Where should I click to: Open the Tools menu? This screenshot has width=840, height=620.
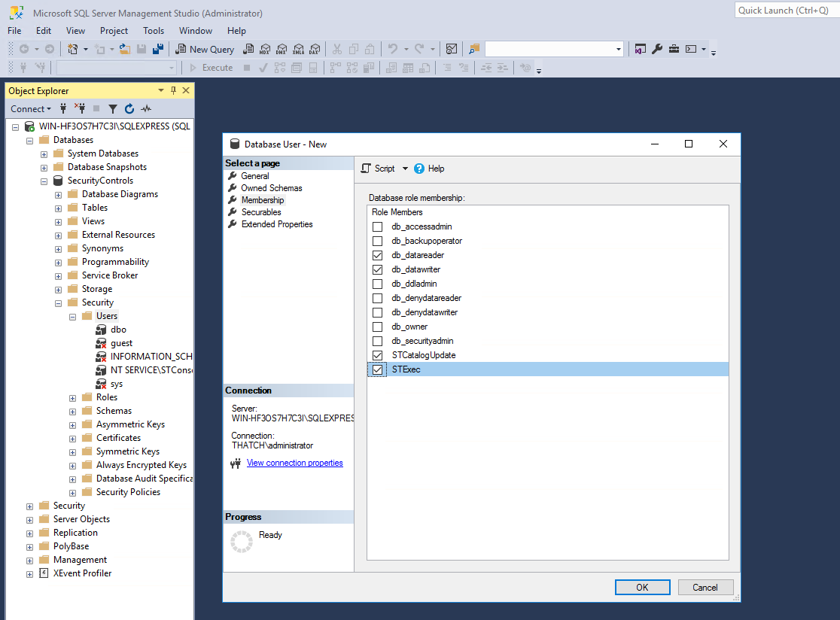[154, 31]
